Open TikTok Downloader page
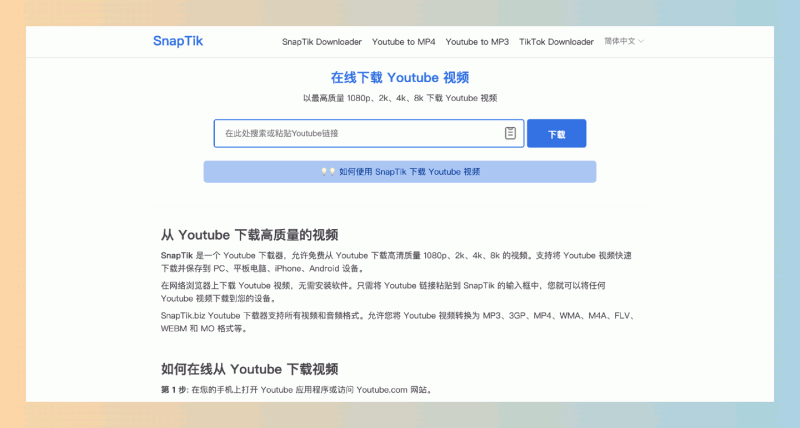 coord(556,42)
